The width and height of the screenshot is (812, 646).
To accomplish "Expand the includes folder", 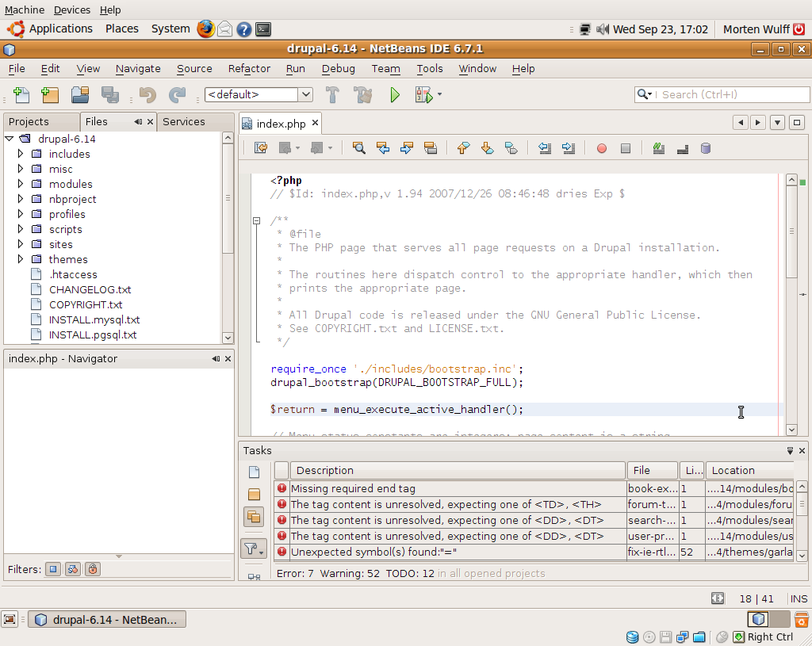I will click(x=20, y=154).
